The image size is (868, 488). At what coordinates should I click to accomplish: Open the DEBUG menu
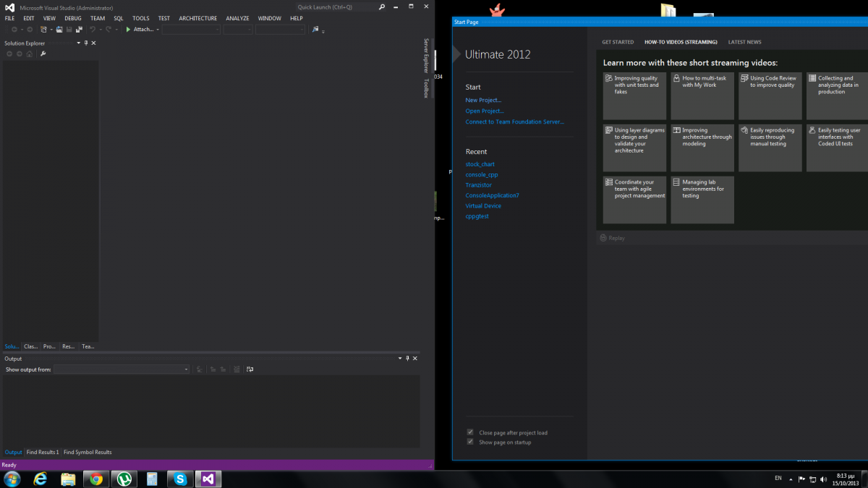point(73,18)
